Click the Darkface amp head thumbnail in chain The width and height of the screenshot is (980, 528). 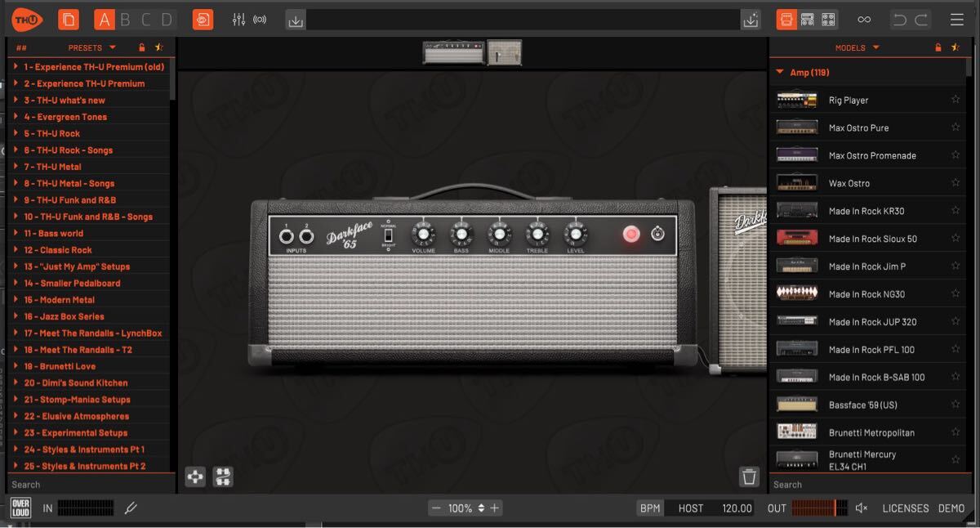pyautogui.click(x=454, y=52)
